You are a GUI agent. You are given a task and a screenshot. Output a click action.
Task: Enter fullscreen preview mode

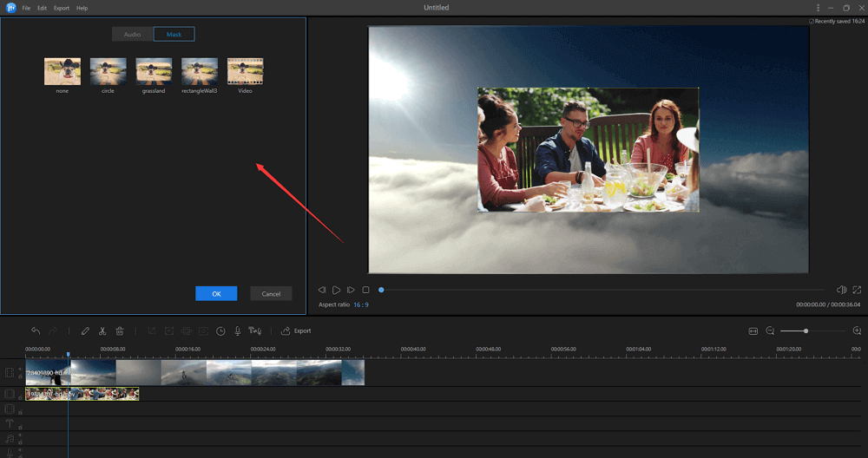tap(857, 290)
